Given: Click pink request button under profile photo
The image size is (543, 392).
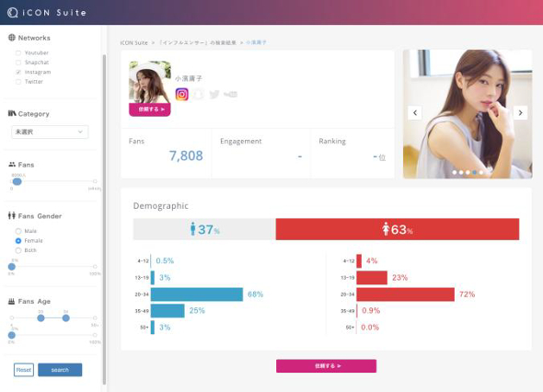Looking at the screenshot, I should (150, 110).
